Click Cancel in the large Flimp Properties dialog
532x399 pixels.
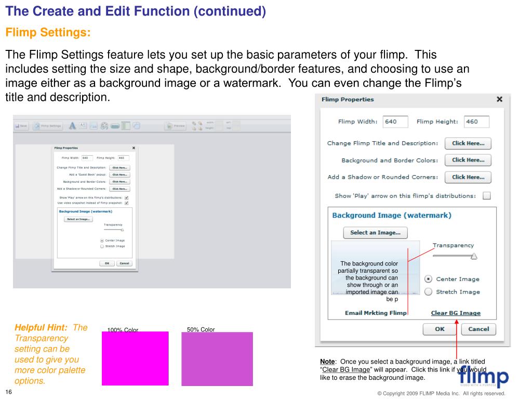pos(478,329)
